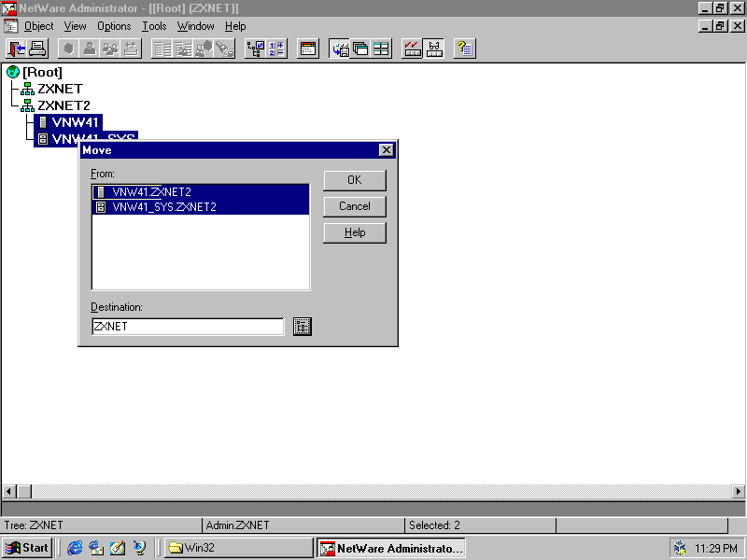Screen dimensions: 747x560
Task: Launch Internet Explorer from Quick Launch
Action: click(75, 548)
